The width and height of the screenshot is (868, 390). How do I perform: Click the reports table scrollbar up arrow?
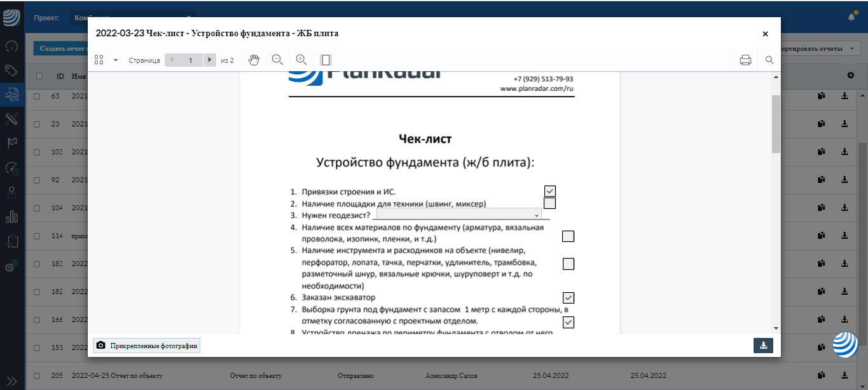pos(863,95)
